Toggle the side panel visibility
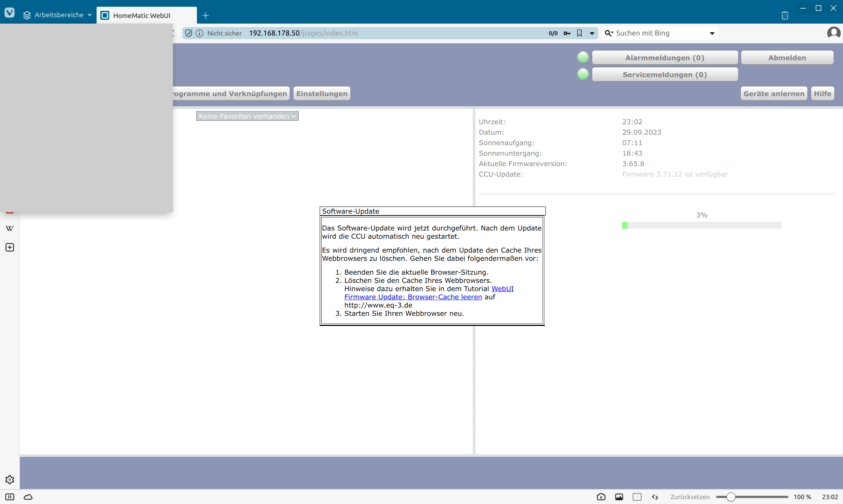This screenshot has width=843, height=504. click(x=10, y=497)
